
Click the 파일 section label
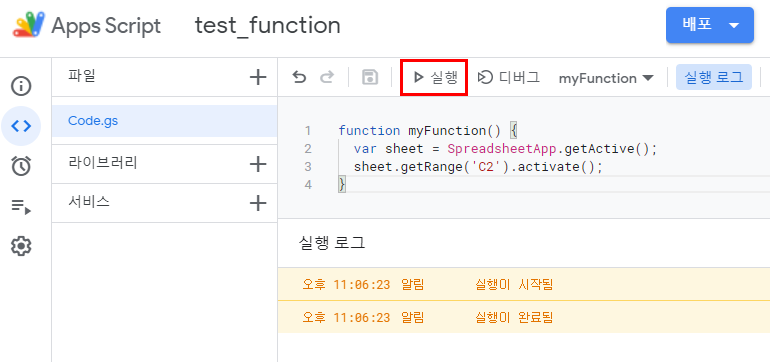82,76
